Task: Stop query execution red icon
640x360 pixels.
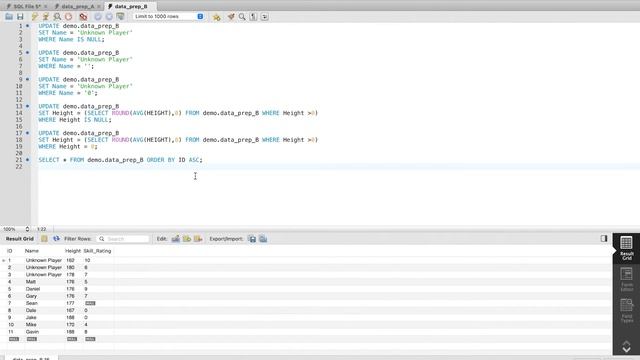Action: click(69, 17)
